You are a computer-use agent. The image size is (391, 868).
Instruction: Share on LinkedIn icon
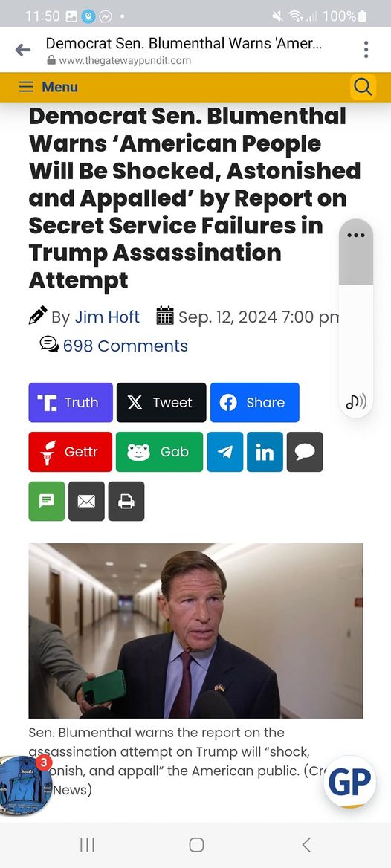(x=265, y=452)
